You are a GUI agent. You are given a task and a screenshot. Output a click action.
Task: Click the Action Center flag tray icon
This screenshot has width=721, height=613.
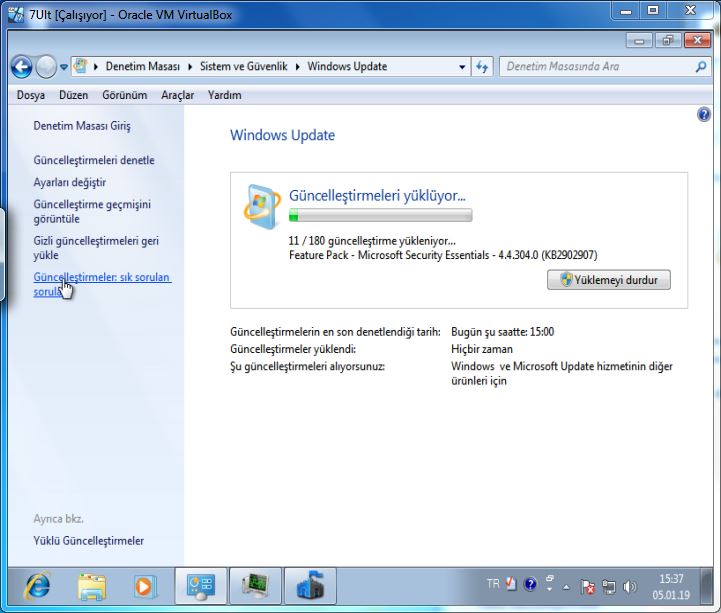[587, 587]
